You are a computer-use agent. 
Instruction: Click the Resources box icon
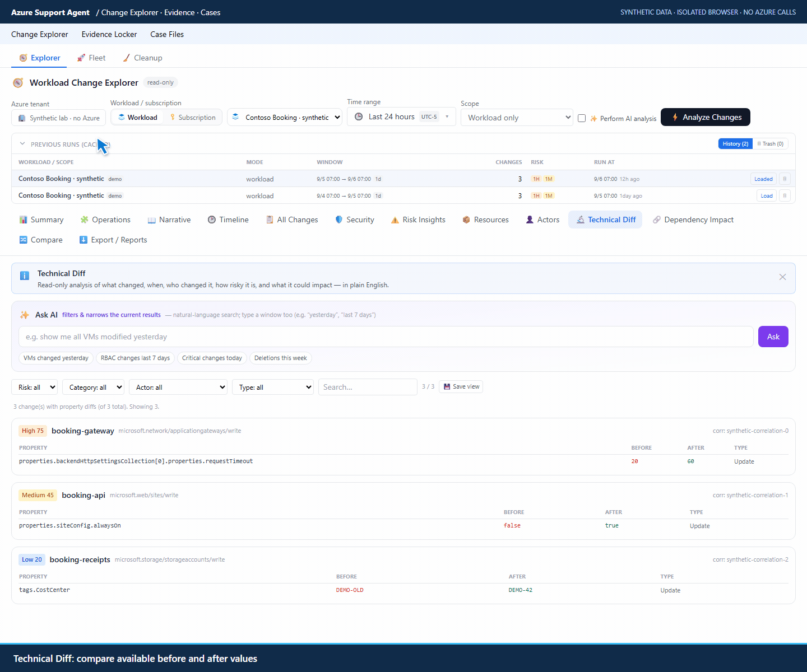tap(466, 220)
